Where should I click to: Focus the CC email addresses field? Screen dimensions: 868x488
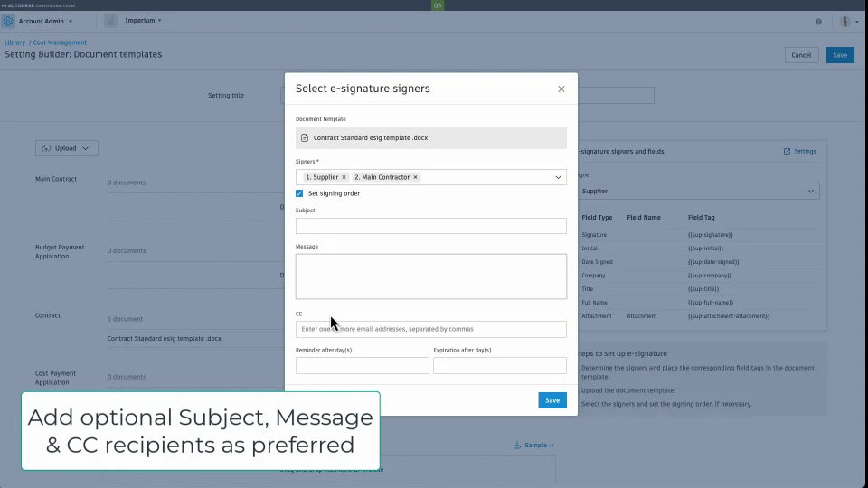pos(430,329)
